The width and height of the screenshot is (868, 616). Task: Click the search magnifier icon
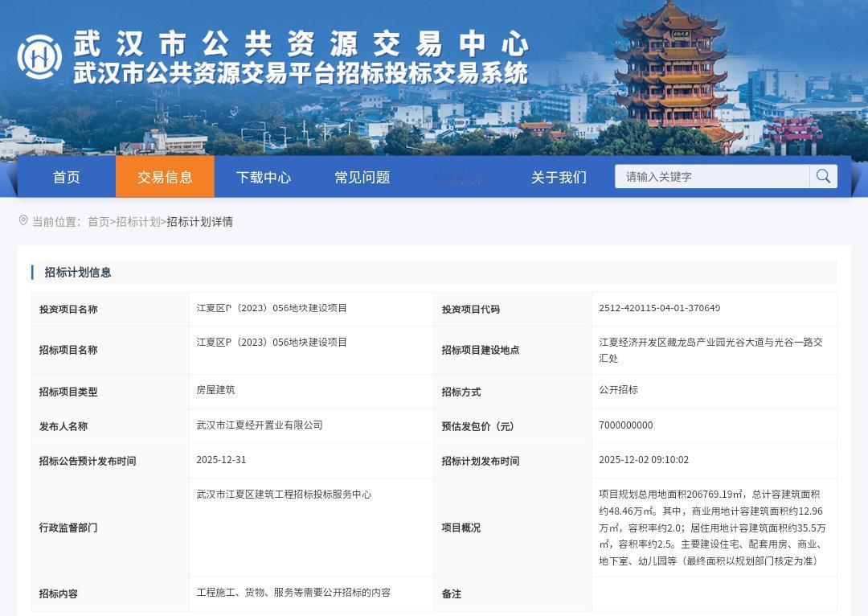pyautogui.click(x=823, y=175)
